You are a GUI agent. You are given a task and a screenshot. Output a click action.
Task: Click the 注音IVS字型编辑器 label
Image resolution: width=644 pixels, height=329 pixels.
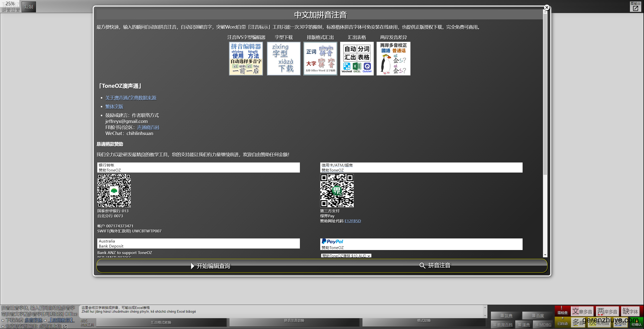[246, 37]
